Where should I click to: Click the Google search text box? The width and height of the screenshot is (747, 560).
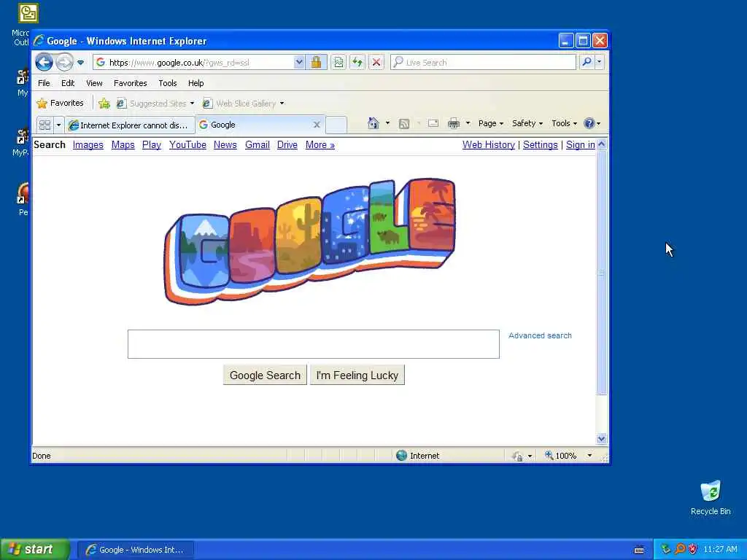click(x=314, y=344)
